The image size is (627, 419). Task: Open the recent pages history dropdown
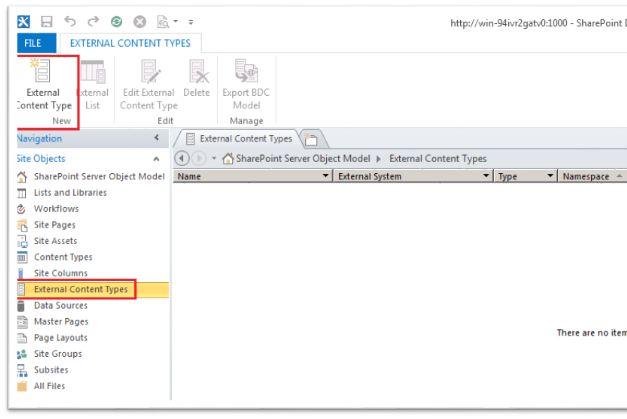(214, 159)
